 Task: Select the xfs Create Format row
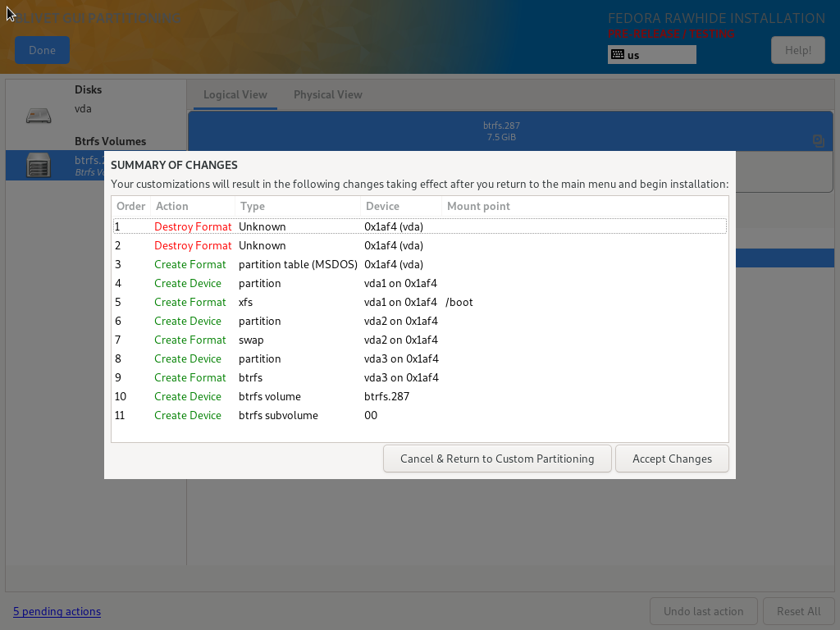tap(420, 302)
